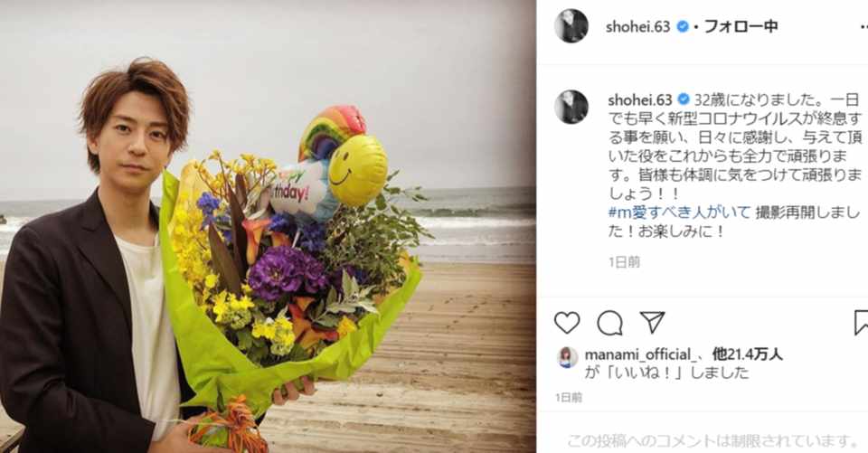Open the shohei.63 profile picture in the header
Viewport: 868px width, 453px height.
coord(571,26)
